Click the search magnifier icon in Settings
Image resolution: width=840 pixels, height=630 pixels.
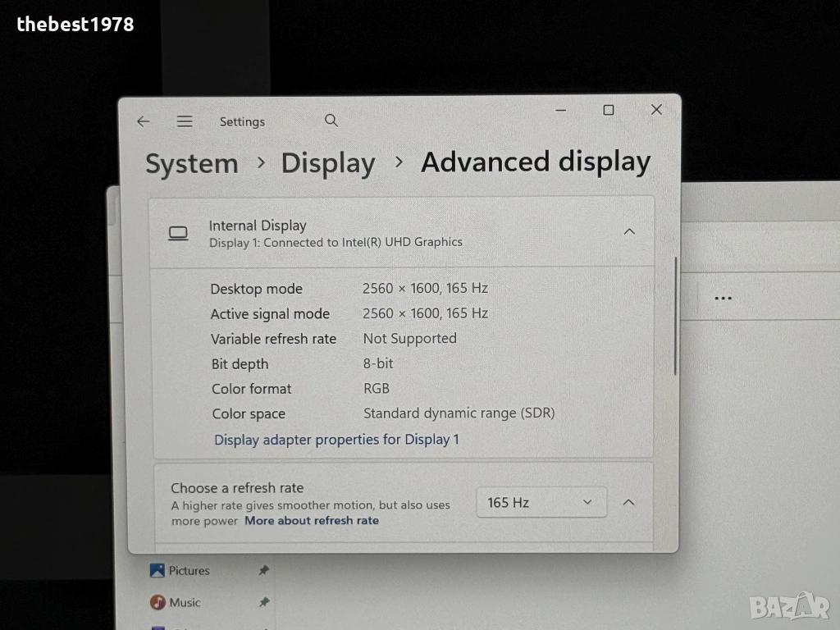click(331, 121)
